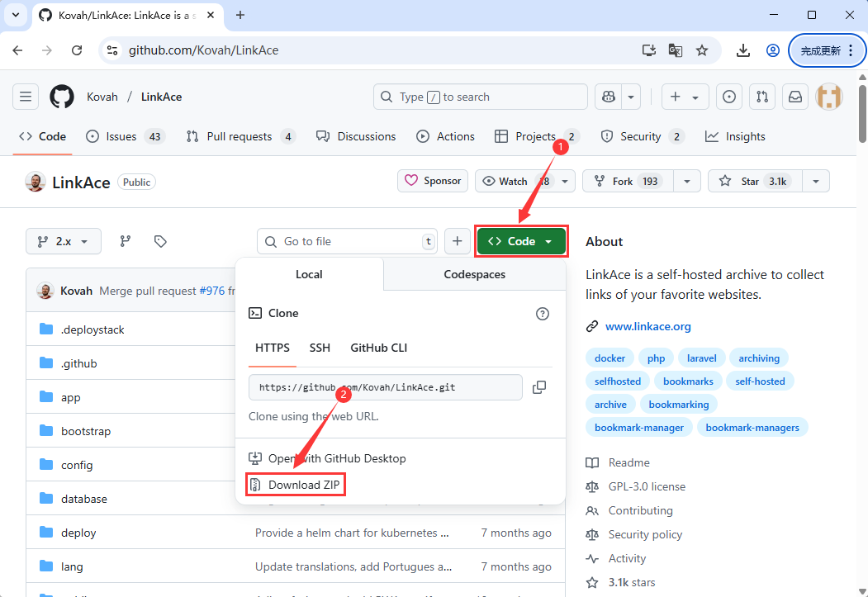Open Chrome downloads icon
868x597 pixels.
click(743, 50)
